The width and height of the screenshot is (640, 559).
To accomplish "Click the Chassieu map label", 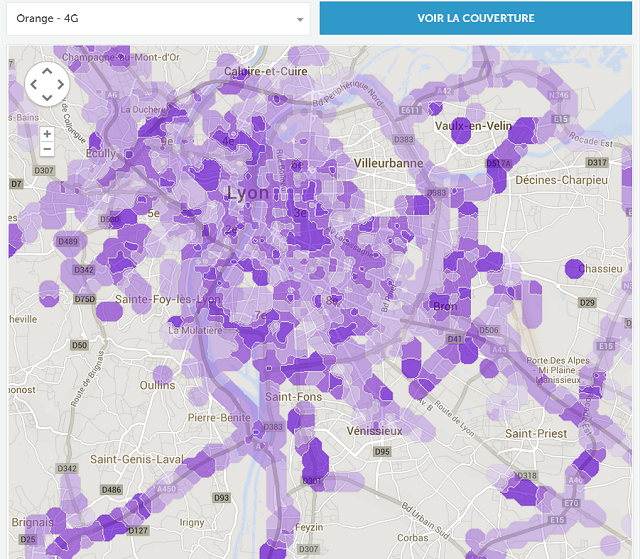I will (600, 269).
